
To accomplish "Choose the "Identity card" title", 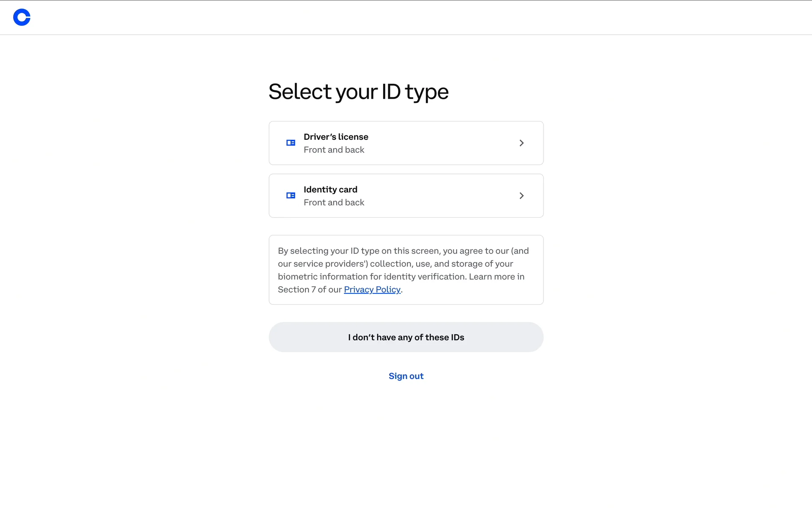I will coord(330,189).
